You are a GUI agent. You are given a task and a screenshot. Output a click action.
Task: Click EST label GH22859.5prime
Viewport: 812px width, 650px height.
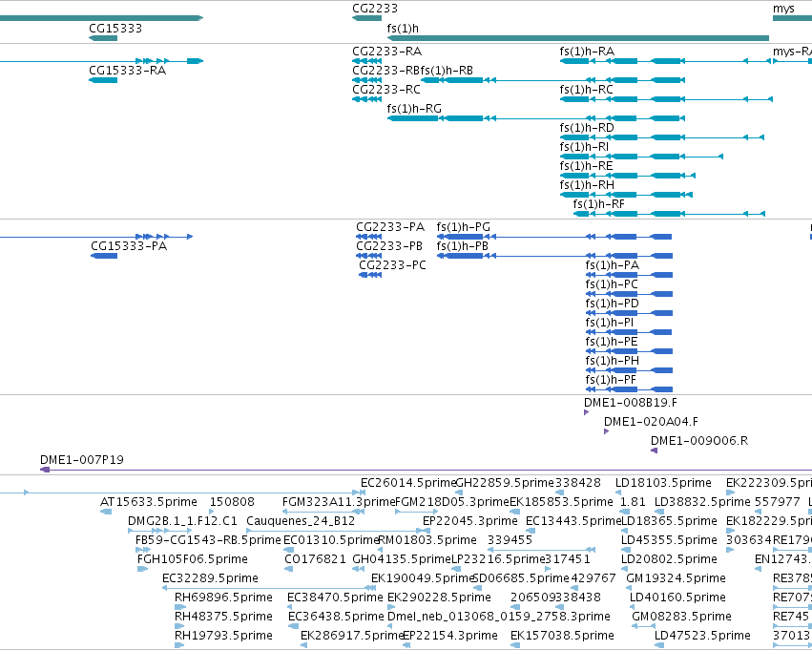tap(505, 483)
